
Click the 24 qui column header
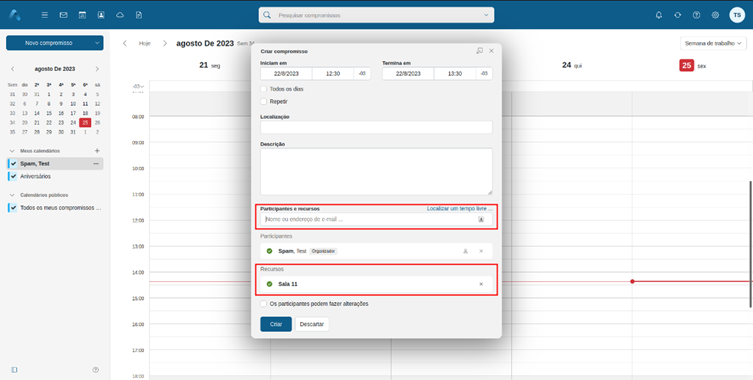click(x=571, y=65)
